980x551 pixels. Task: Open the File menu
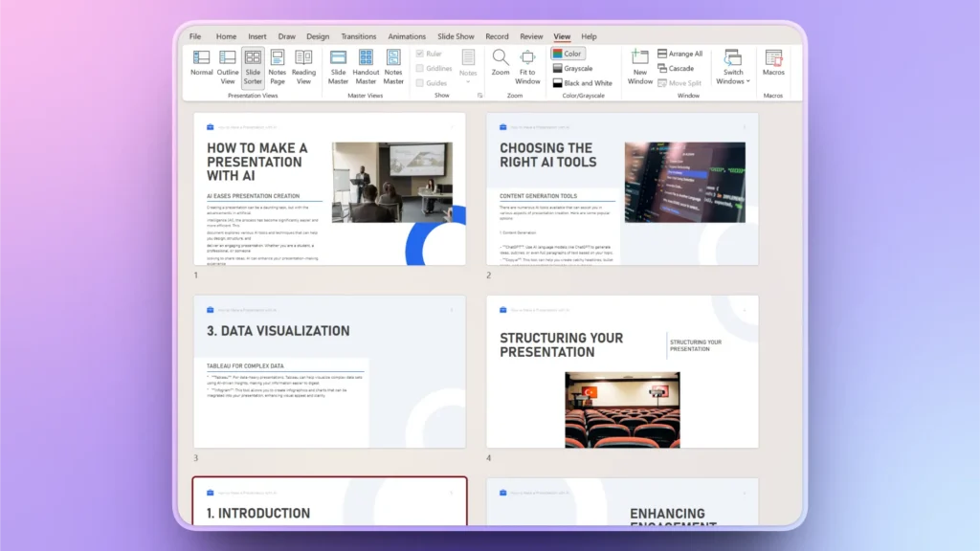click(x=195, y=36)
